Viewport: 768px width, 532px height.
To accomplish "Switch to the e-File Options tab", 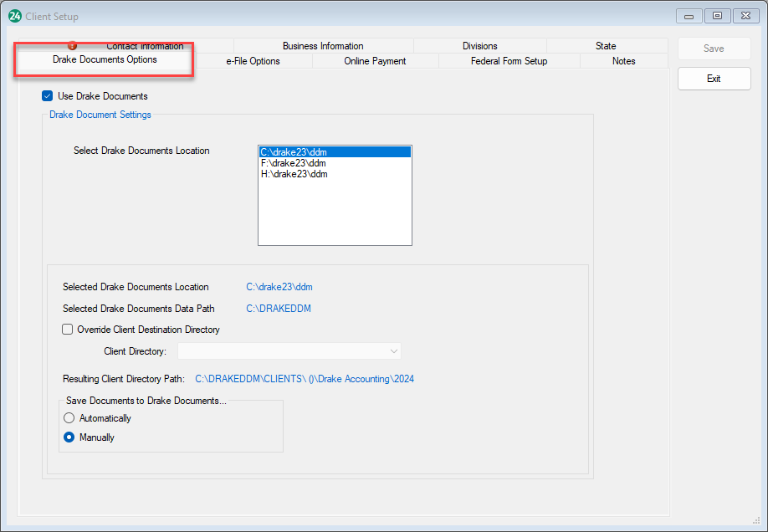I will click(x=252, y=60).
